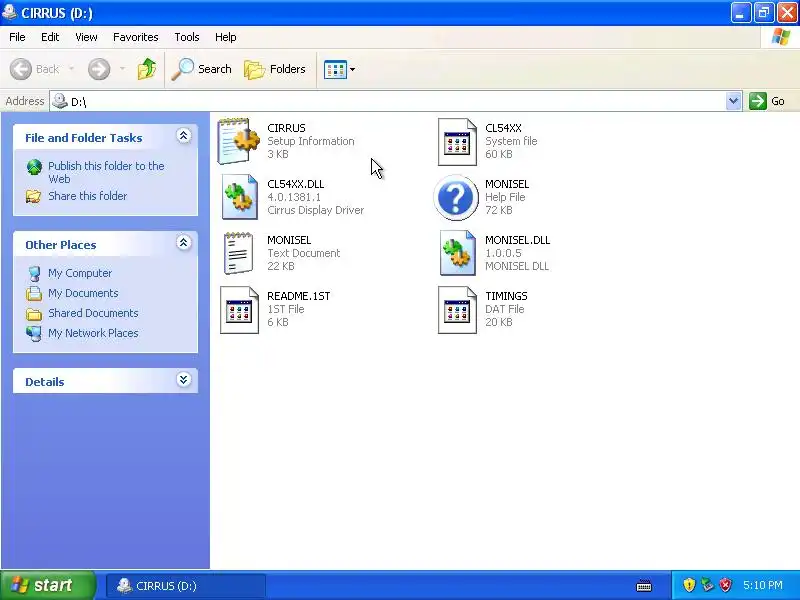
Task: Go up one folder level with Up icon
Action: coord(147,69)
